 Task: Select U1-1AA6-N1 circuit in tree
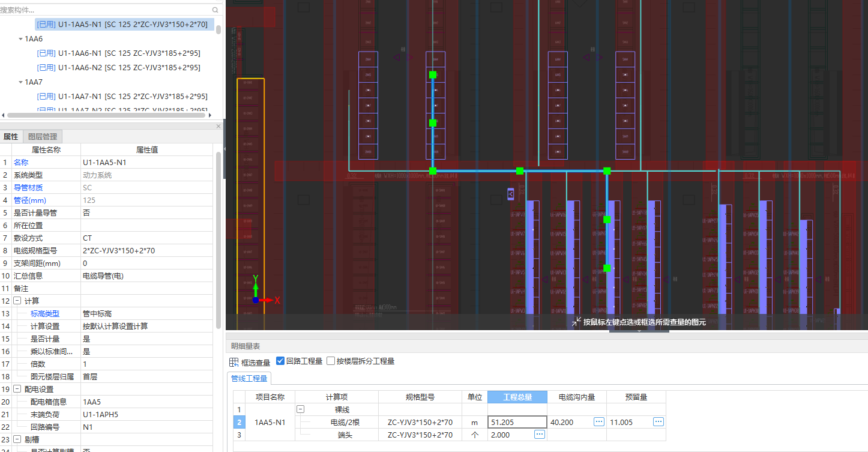[119, 53]
